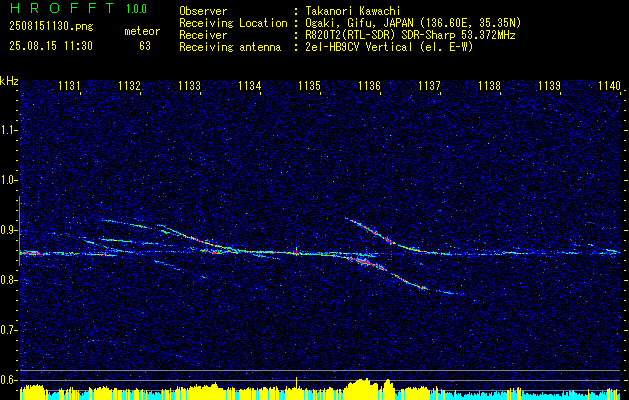Select filename 2508151130.png
Viewport: 629px width, 400px height.
(51, 26)
